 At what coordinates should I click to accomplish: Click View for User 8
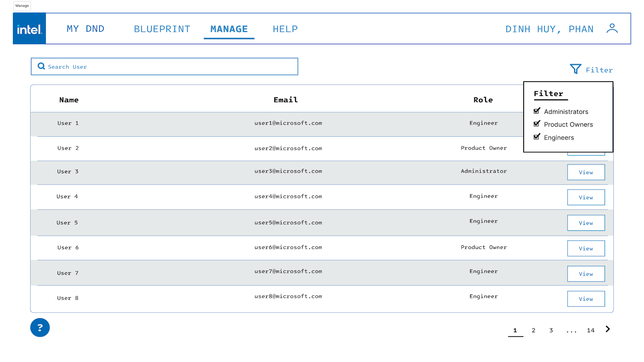pos(586,299)
